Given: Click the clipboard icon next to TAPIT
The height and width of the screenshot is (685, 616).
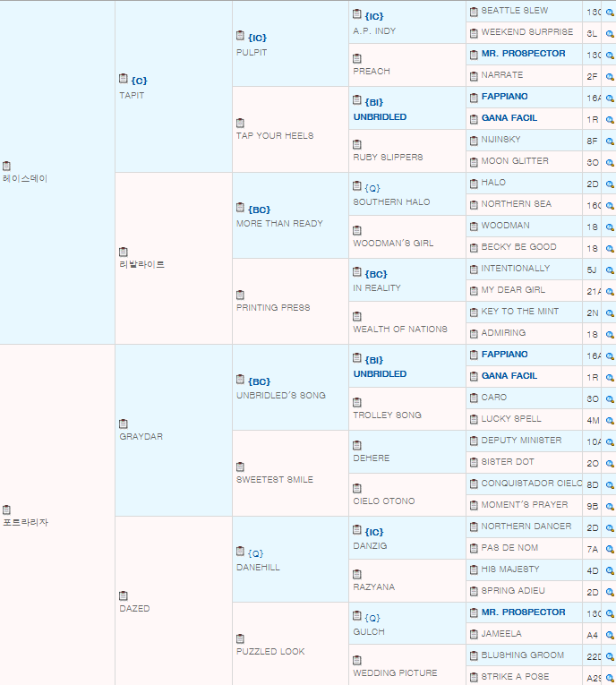Looking at the screenshot, I should (x=124, y=79).
